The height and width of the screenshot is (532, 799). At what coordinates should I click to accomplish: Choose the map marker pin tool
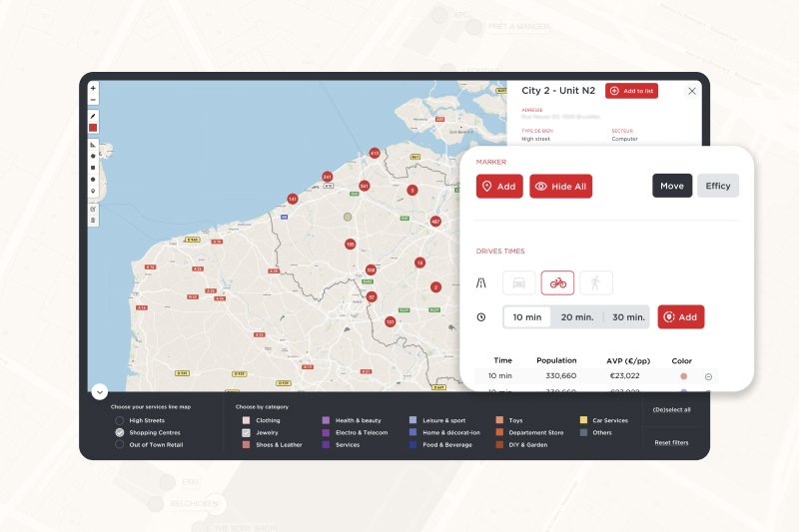93,190
